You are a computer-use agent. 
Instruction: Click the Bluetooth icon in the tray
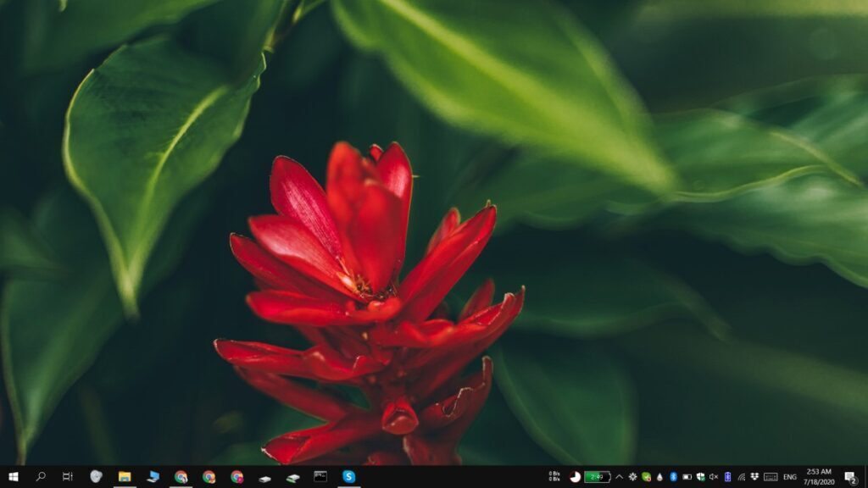tap(673, 475)
